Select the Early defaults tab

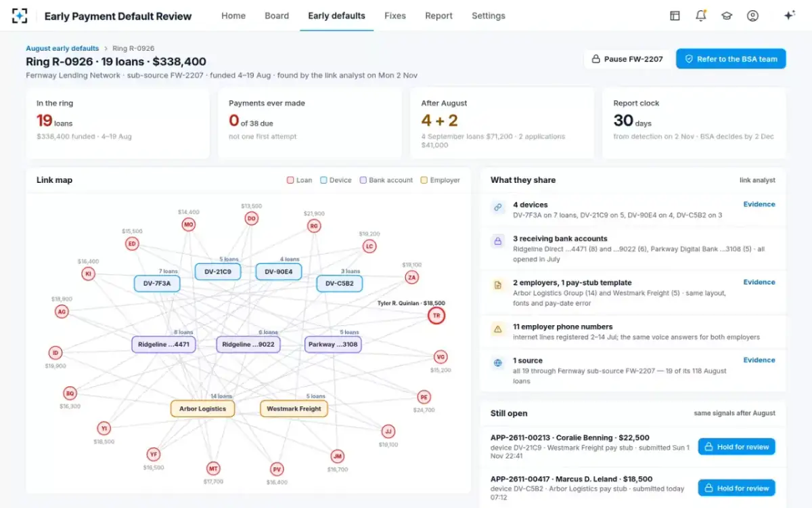tap(336, 16)
